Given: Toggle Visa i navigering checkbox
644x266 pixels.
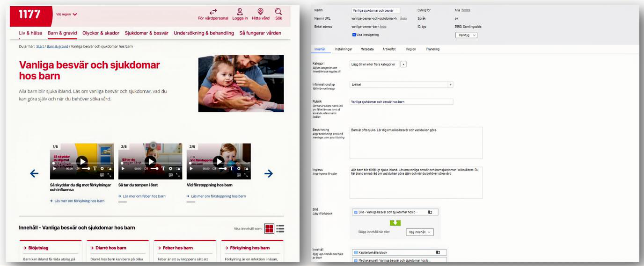Looking at the screenshot, I should pos(354,35).
